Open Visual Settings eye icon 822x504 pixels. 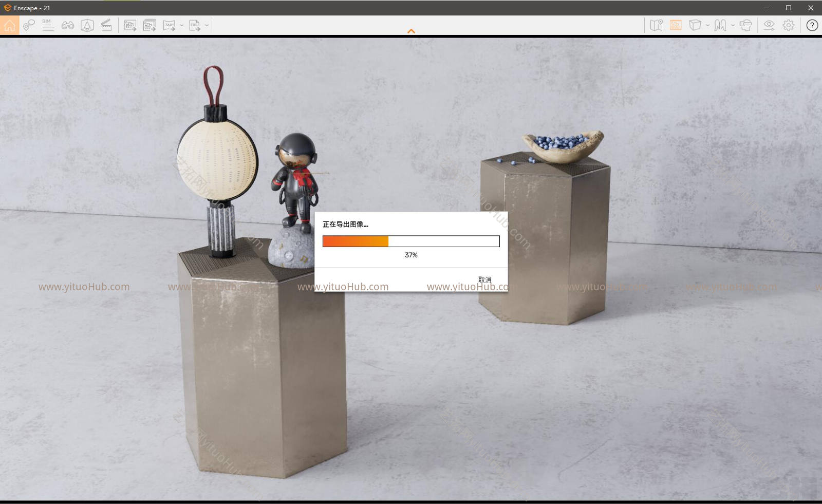[x=769, y=25]
